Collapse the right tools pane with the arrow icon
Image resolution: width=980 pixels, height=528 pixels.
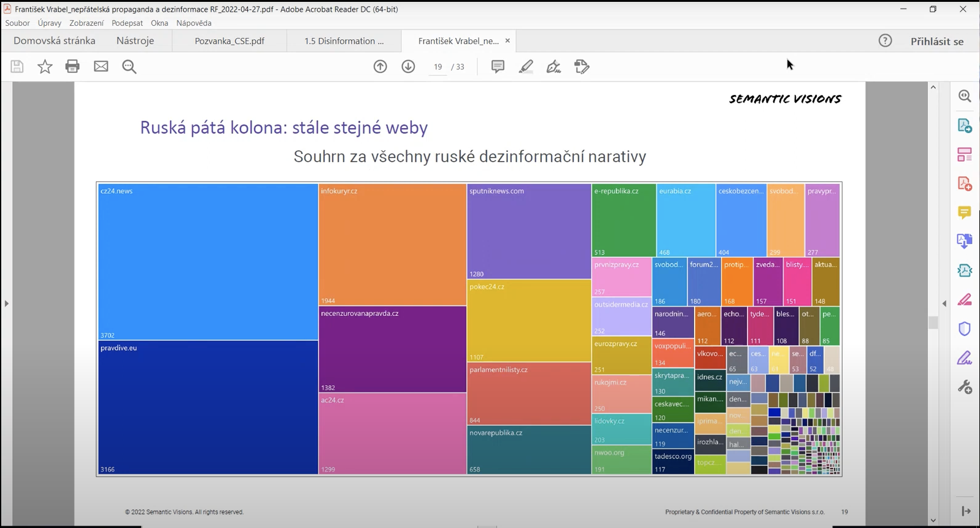point(966,511)
